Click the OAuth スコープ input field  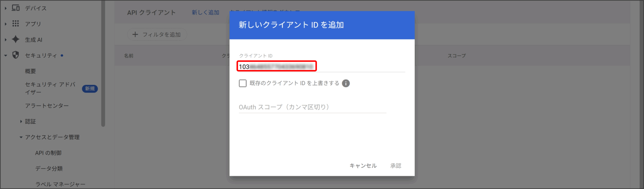tap(312, 107)
